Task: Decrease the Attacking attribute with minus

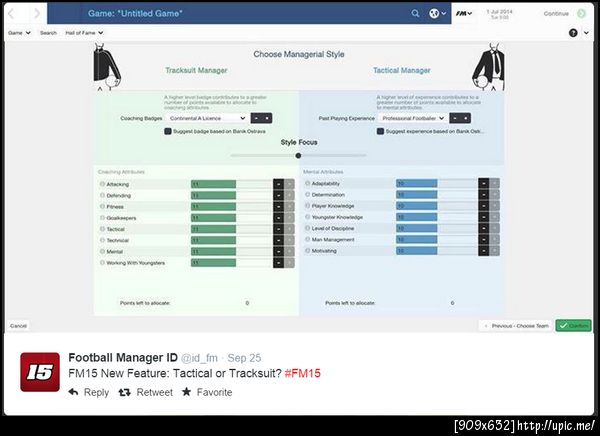Action: [279, 184]
